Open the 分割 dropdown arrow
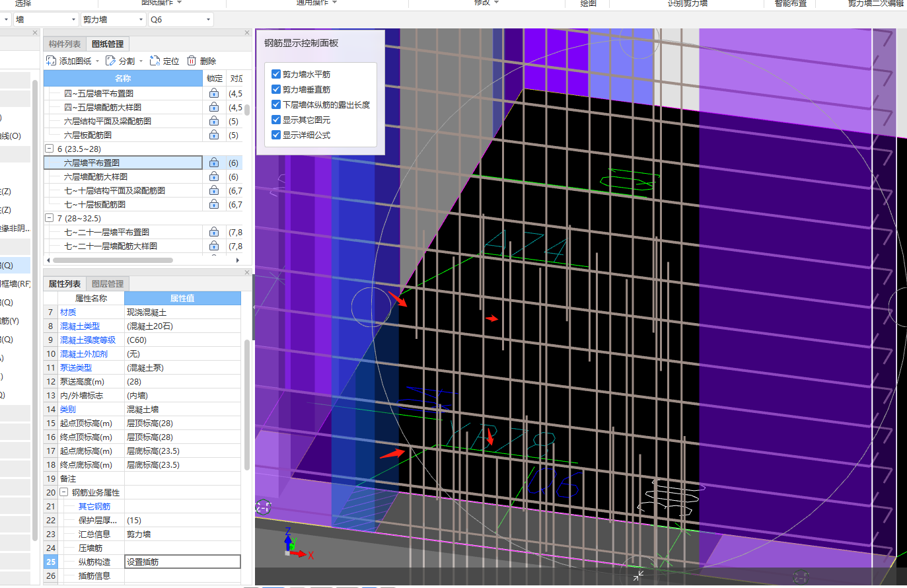The width and height of the screenshot is (907, 588). 141,61
